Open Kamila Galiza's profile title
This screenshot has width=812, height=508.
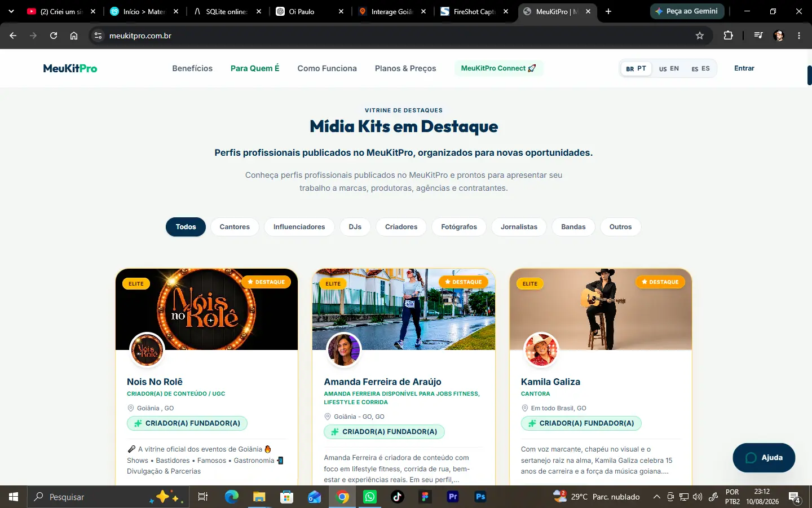pos(550,382)
